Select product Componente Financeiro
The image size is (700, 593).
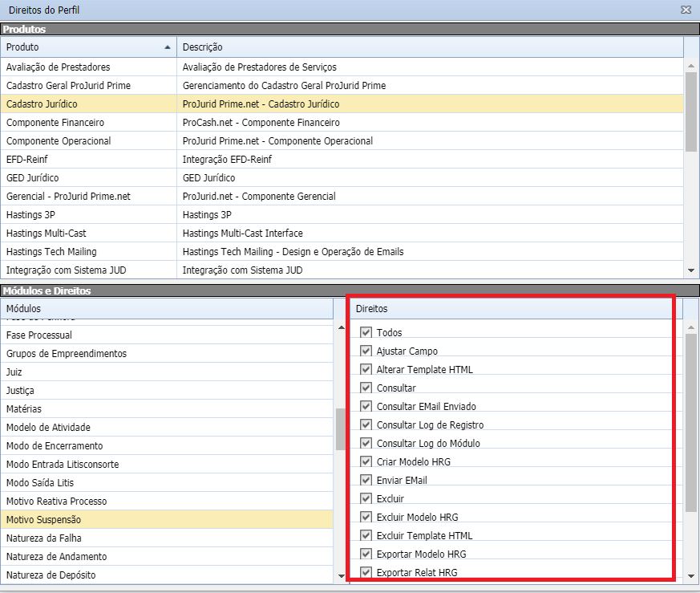click(x=88, y=123)
